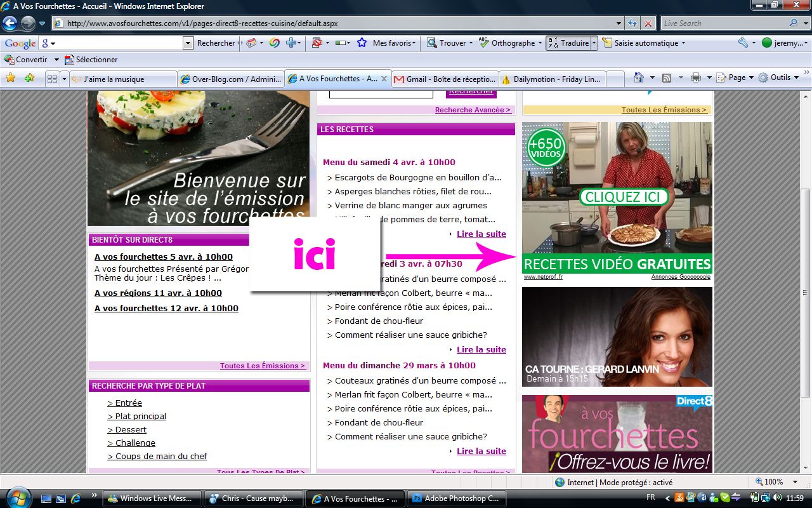Open the Traduire dropdown arrow

point(594,43)
